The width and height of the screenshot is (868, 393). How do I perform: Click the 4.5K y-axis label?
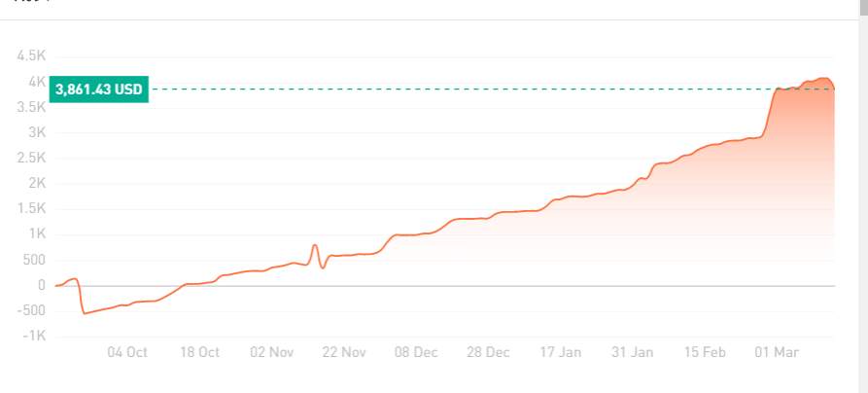pyautogui.click(x=31, y=56)
